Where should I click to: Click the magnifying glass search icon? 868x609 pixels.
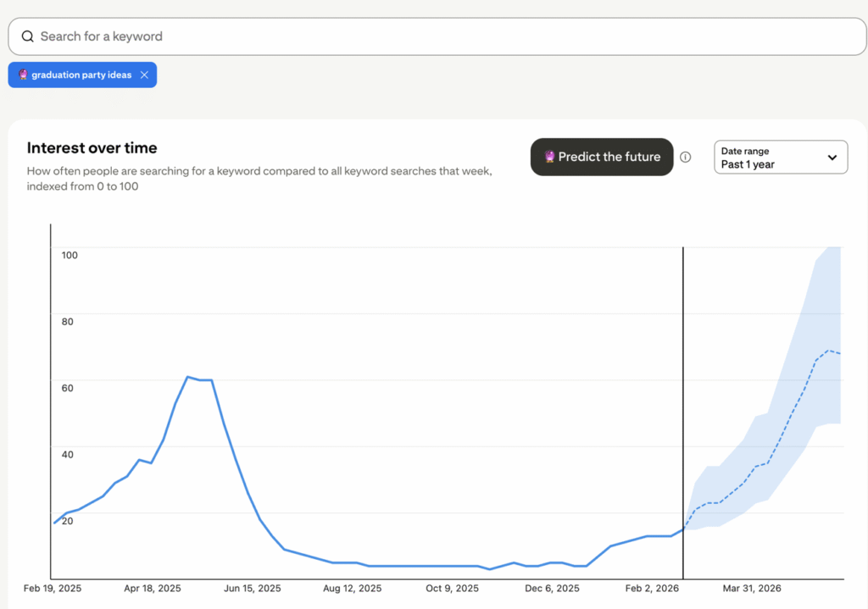click(x=28, y=36)
